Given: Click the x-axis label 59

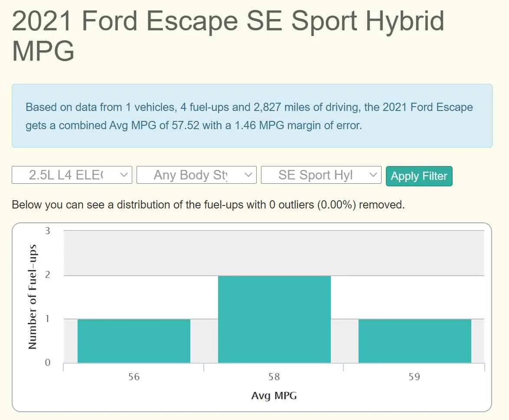Looking at the screenshot, I should pos(414,377).
